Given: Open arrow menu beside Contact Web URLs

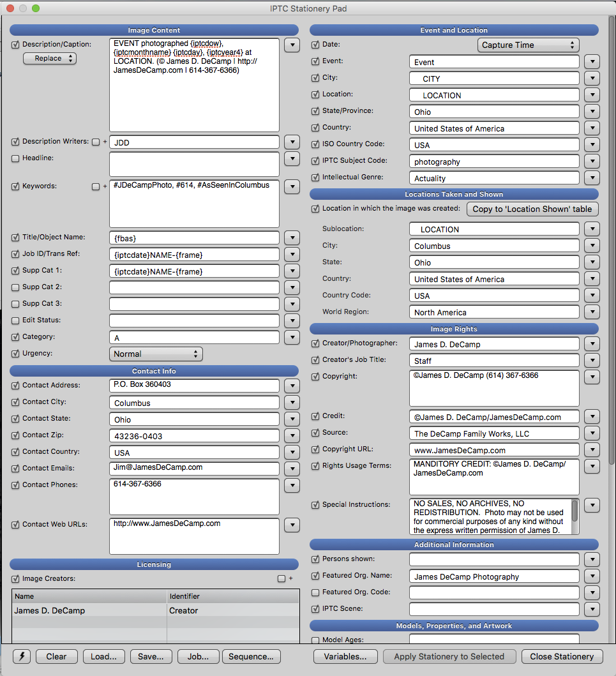Looking at the screenshot, I should [292, 525].
